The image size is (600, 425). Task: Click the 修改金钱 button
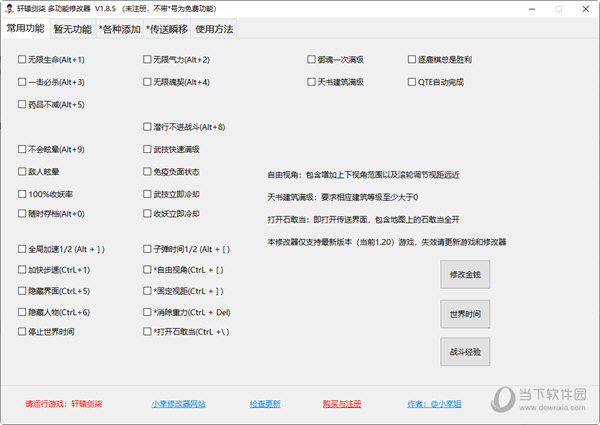tap(465, 274)
